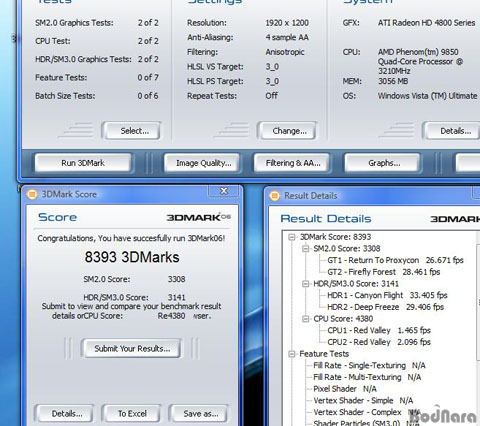
Task: Click the Filtering value Anisotropic
Action: click(x=285, y=52)
